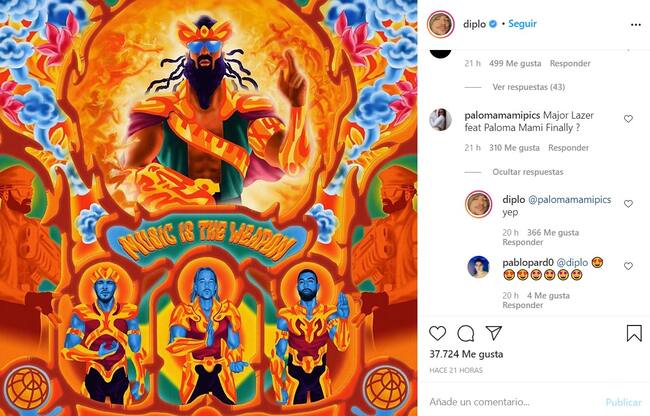650x416 pixels.
Task: Share post via paper plane icon
Action: (494, 333)
